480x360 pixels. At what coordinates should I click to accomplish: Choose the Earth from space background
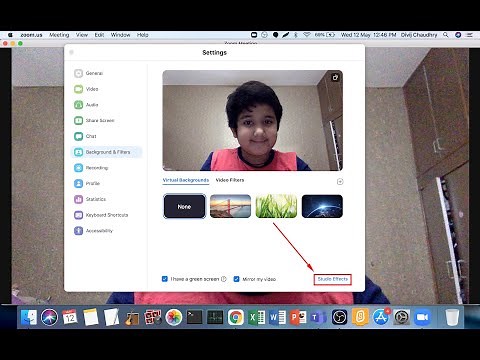click(322, 206)
